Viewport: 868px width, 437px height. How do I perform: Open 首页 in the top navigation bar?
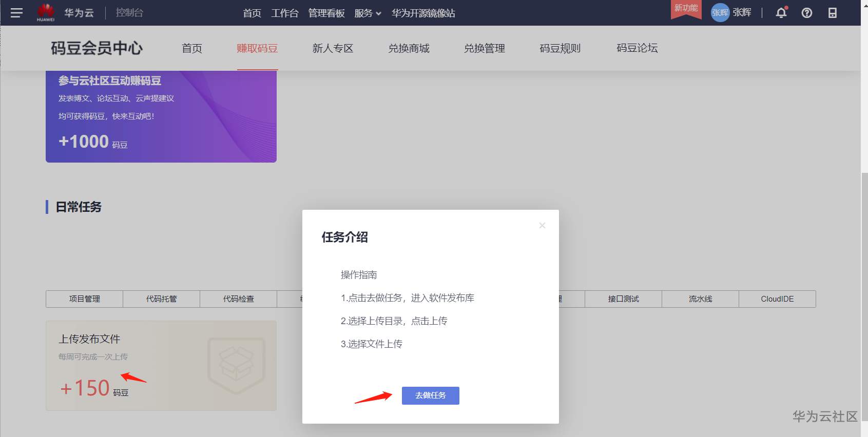point(252,13)
